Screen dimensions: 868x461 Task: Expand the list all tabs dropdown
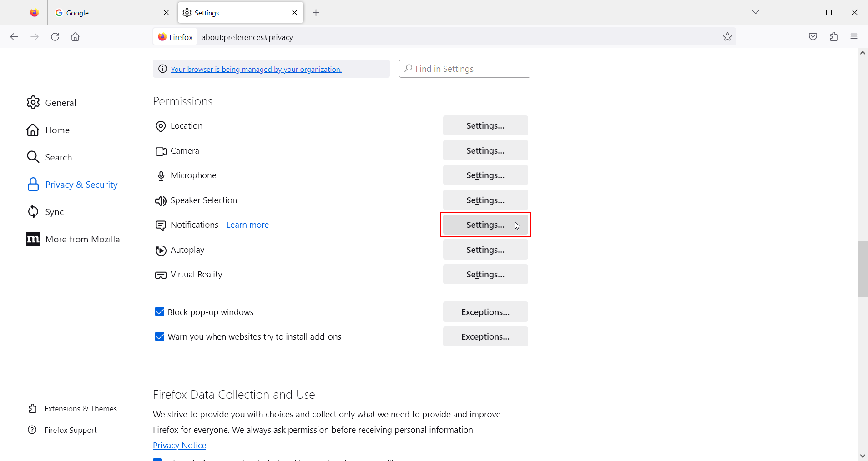[756, 12]
